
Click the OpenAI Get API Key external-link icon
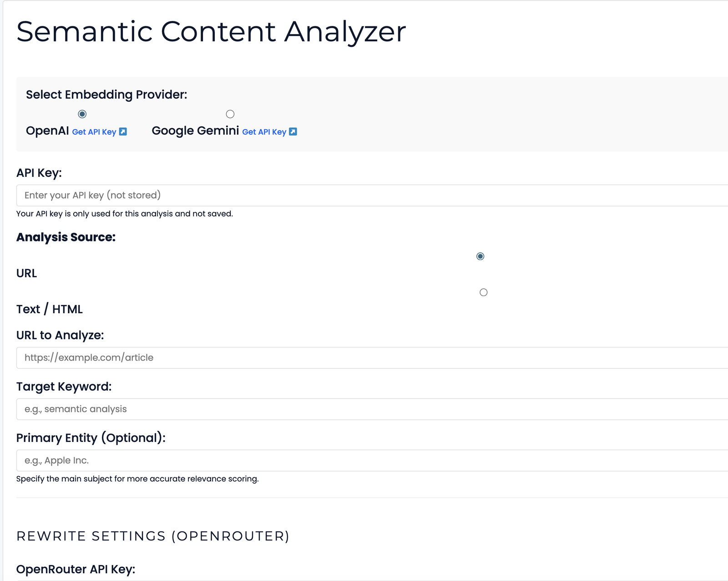122,132
